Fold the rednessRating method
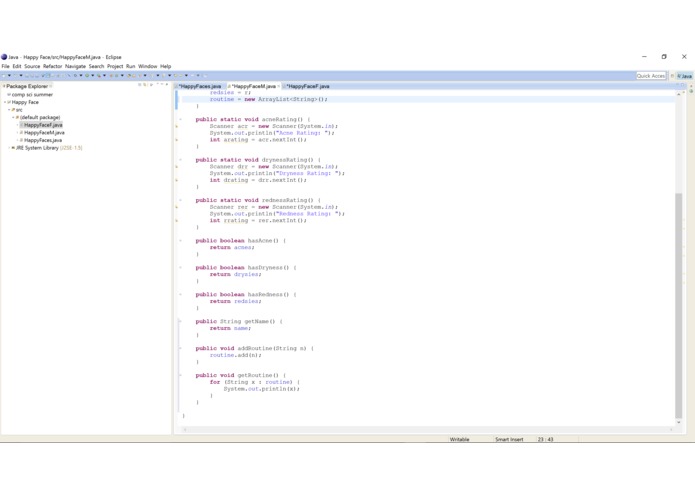This screenshot has height=494, width=695. [180, 200]
